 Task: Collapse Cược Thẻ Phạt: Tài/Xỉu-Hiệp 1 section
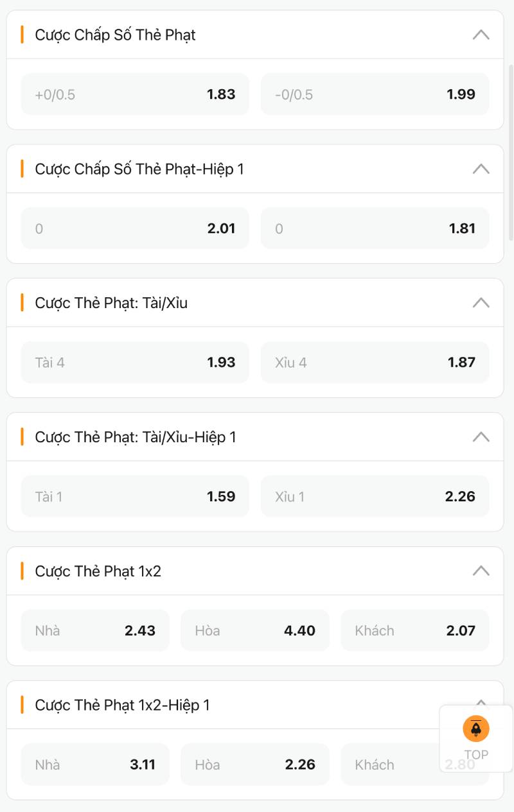(x=481, y=437)
